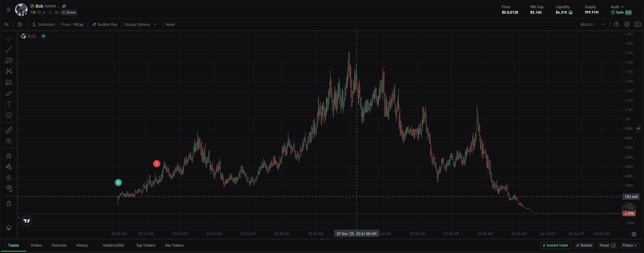Screen dimensions: 644x253
Task: Activate the zoom in tool
Action: pos(9,140)
